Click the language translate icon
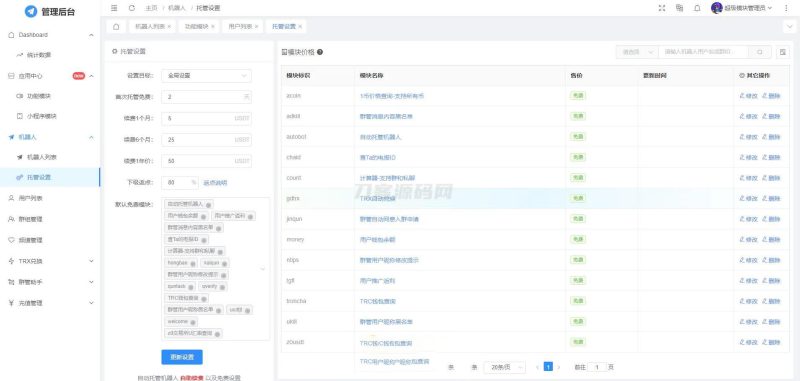Image resolution: width=800 pixels, height=381 pixels. pyautogui.click(x=679, y=8)
